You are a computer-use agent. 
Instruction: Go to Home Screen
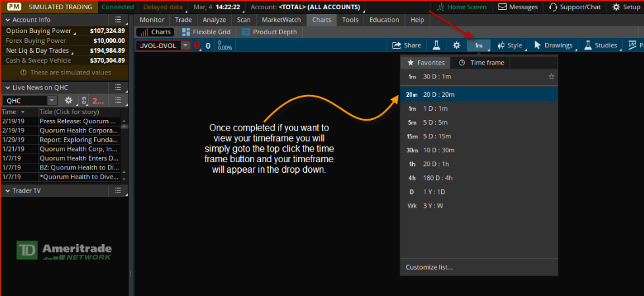[x=462, y=7]
